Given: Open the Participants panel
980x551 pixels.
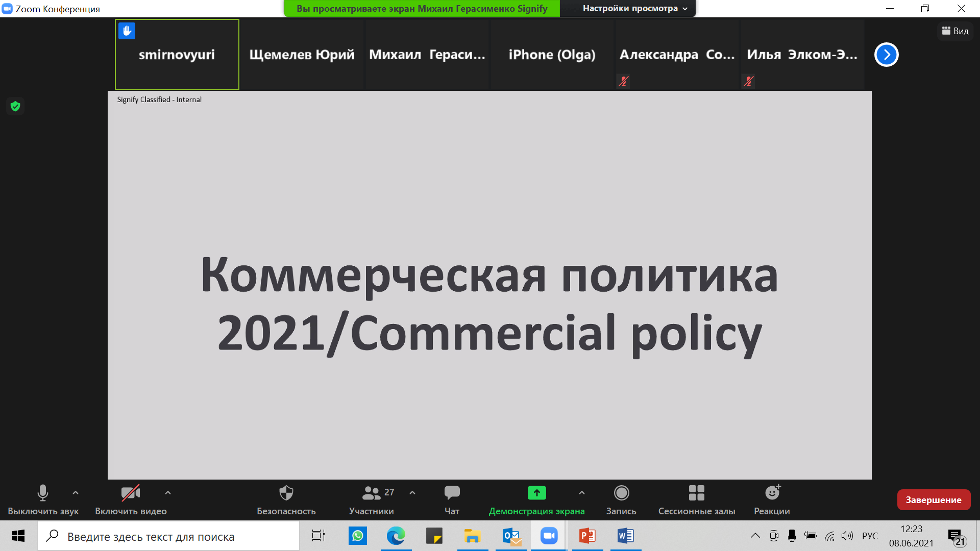Looking at the screenshot, I should [x=372, y=493].
